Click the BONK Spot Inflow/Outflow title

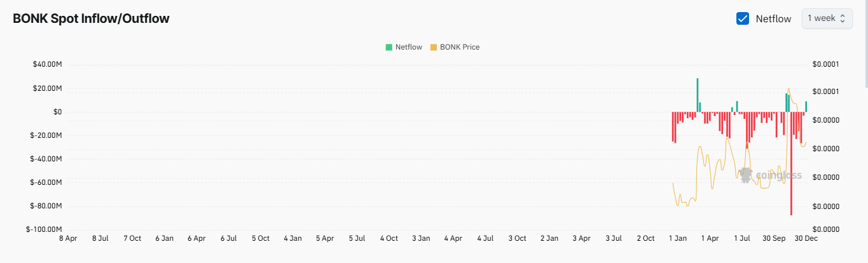[91, 19]
